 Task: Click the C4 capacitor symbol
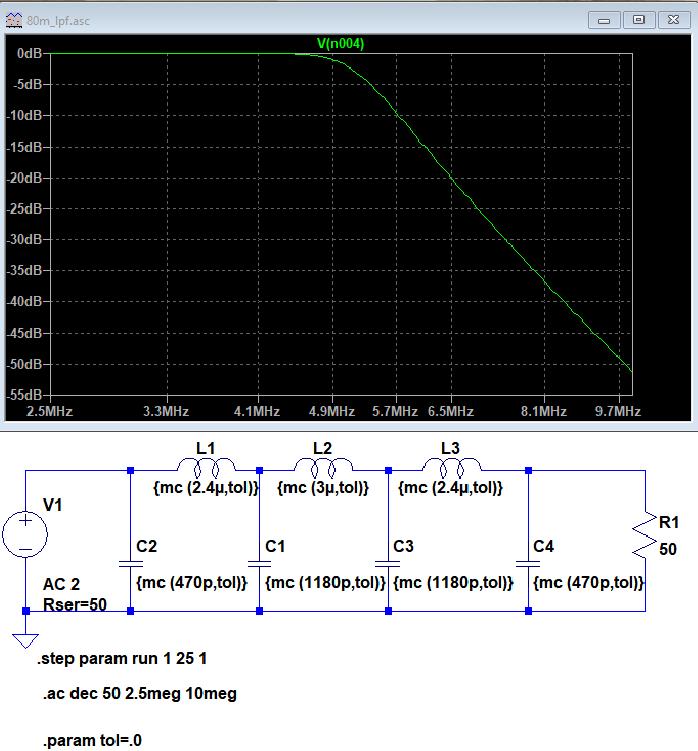[x=528, y=564]
